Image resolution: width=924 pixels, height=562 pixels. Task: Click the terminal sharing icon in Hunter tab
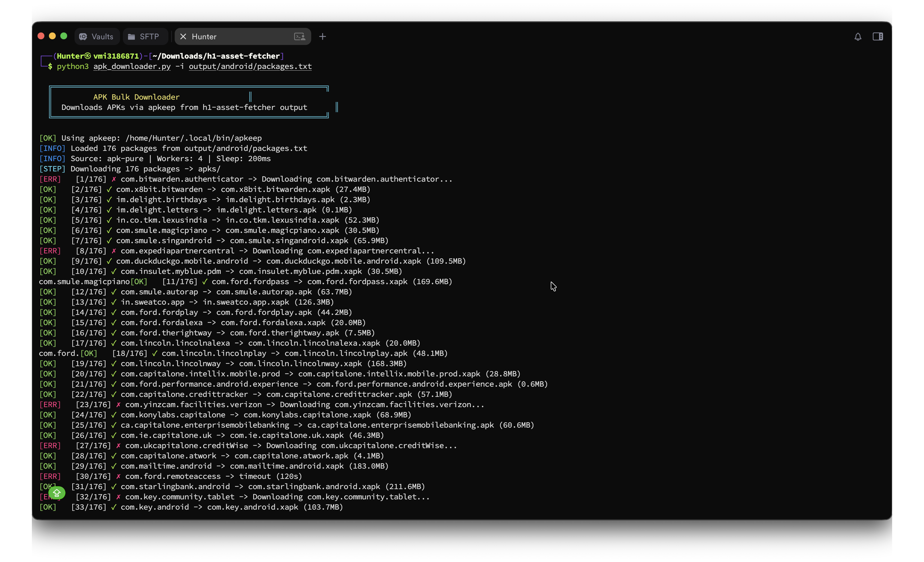pyautogui.click(x=300, y=36)
